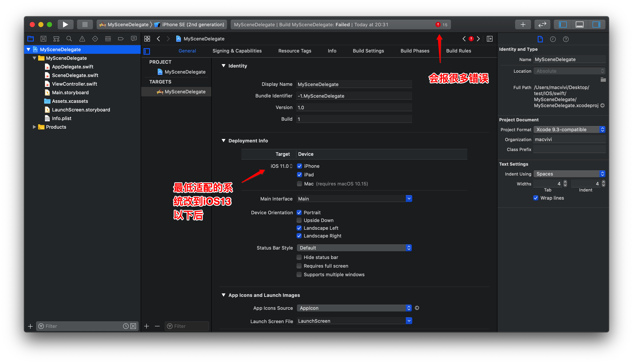Click the red error badge showing 15
Image resolution: width=633 pixels, height=364 pixels.
click(442, 25)
